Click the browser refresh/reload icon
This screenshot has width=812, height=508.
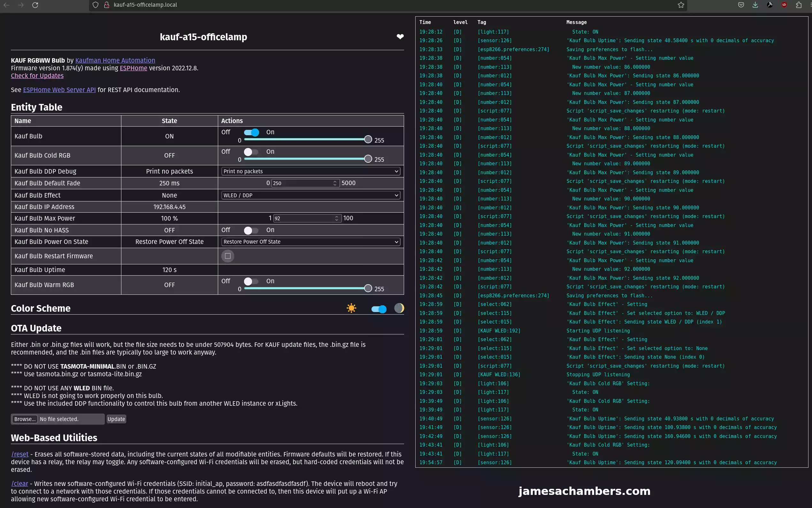(x=35, y=5)
